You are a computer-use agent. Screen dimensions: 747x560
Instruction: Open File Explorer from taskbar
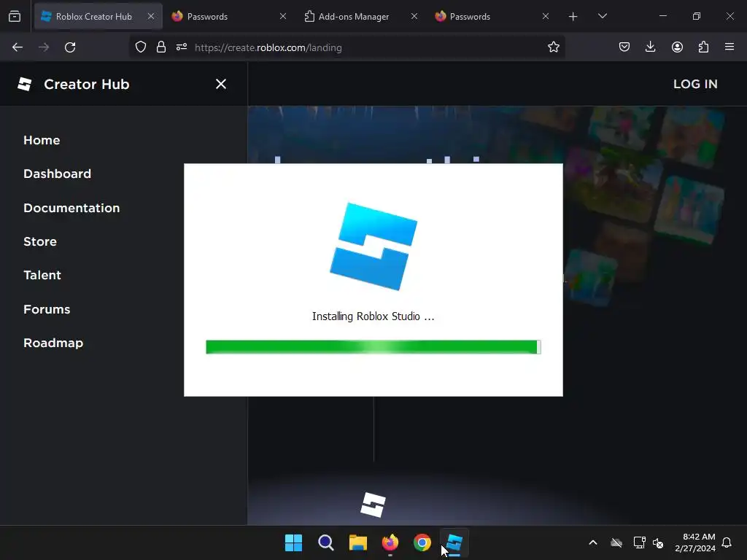pyautogui.click(x=357, y=542)
